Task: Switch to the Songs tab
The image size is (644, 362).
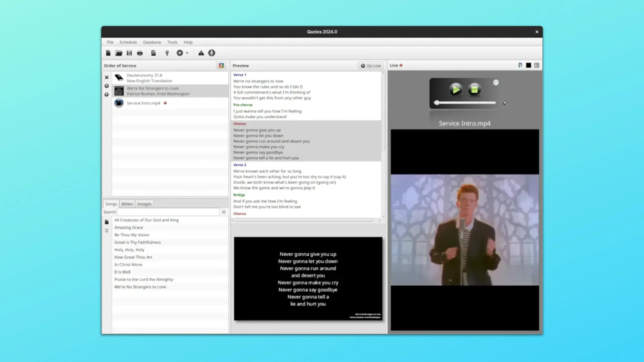Action: [x=111, y=204]
